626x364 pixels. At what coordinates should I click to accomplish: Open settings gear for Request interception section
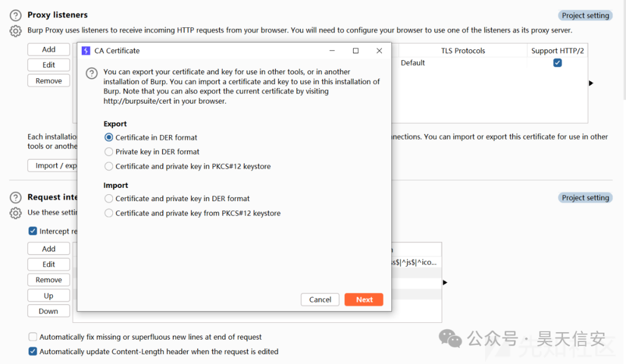[x=15, y=213]
